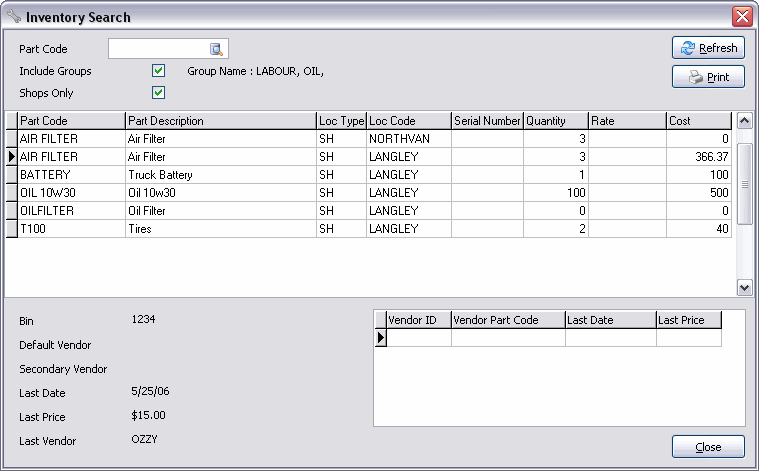Click the Refresh button
Image resolution: width=759 pixels, height=471 pixels.
[708, 48]
